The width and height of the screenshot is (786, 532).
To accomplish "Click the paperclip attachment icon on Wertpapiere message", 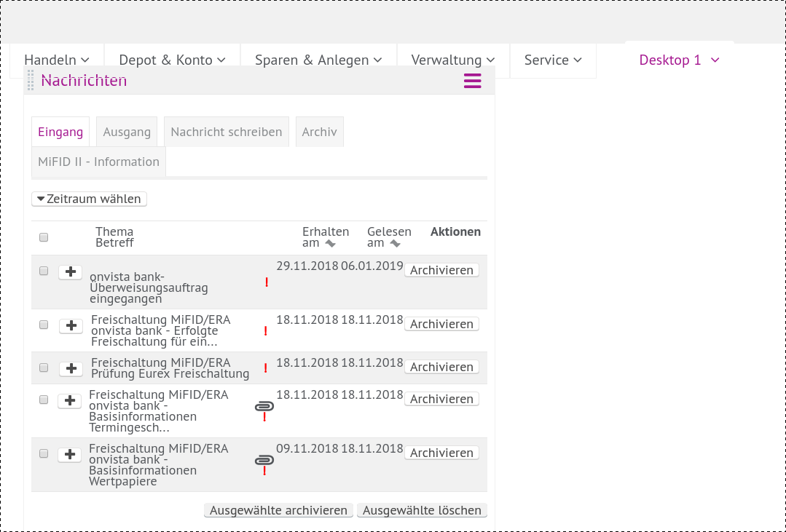I will click(x=264, y=460).
